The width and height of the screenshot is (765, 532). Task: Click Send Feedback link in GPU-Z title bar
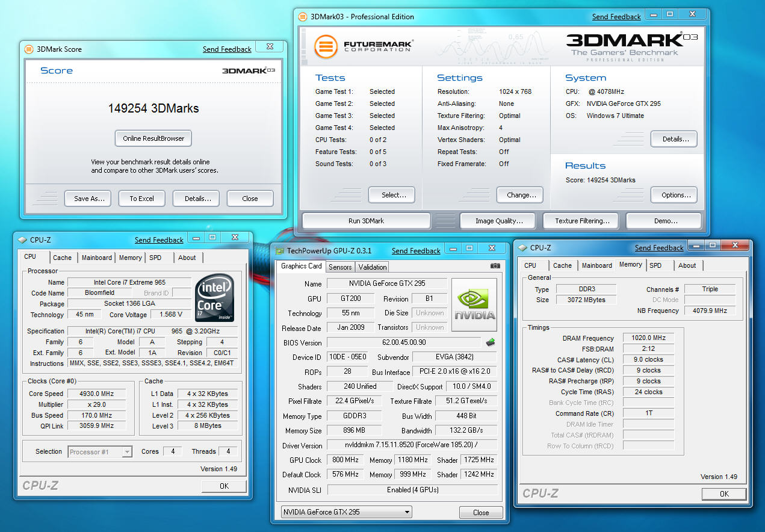pos(416,251)
